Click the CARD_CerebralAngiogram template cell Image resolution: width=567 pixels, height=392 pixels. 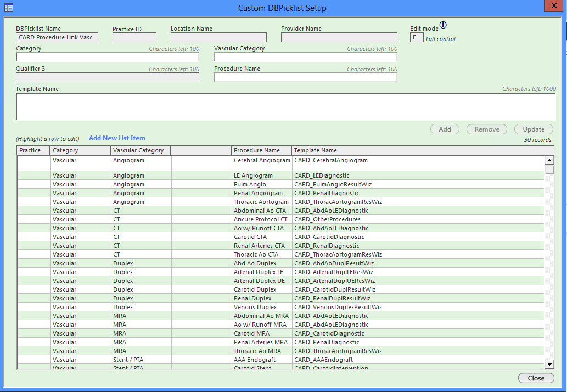pyautogui.click(x=418, y=163)
